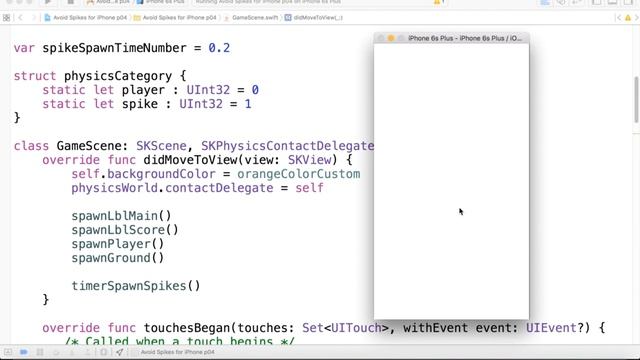Open Debug View Hierarchy

pos(104,352)
